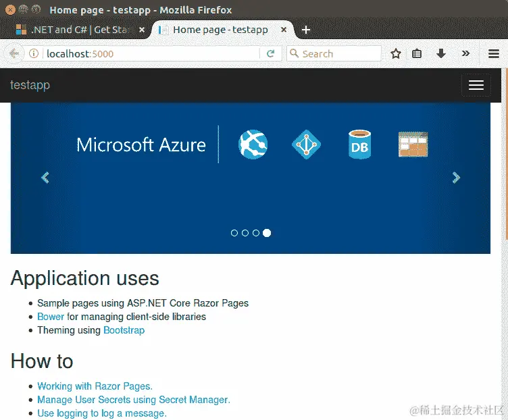Click the Azure diamond network icon
508x420 pixels.
[307, 145]
